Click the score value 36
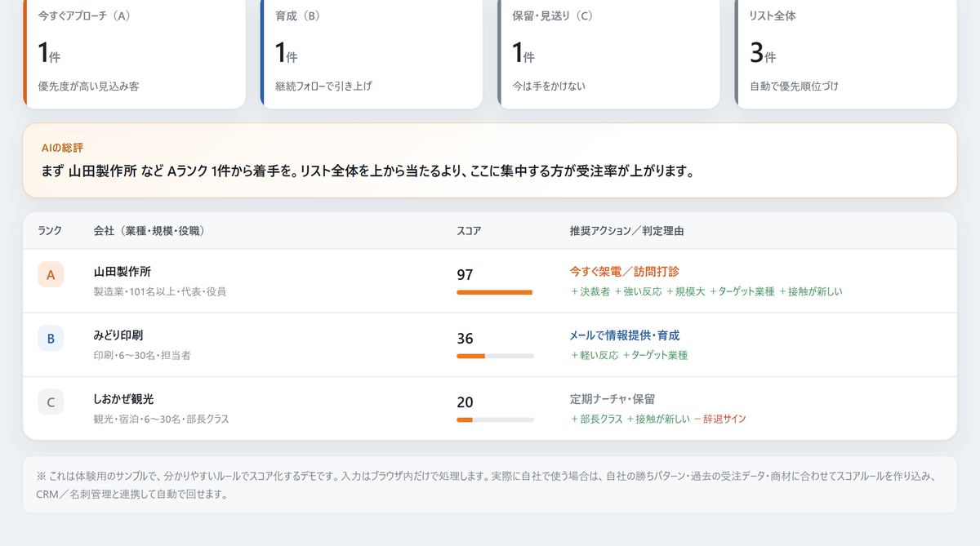The image size is (980, 546). (465, 339)
